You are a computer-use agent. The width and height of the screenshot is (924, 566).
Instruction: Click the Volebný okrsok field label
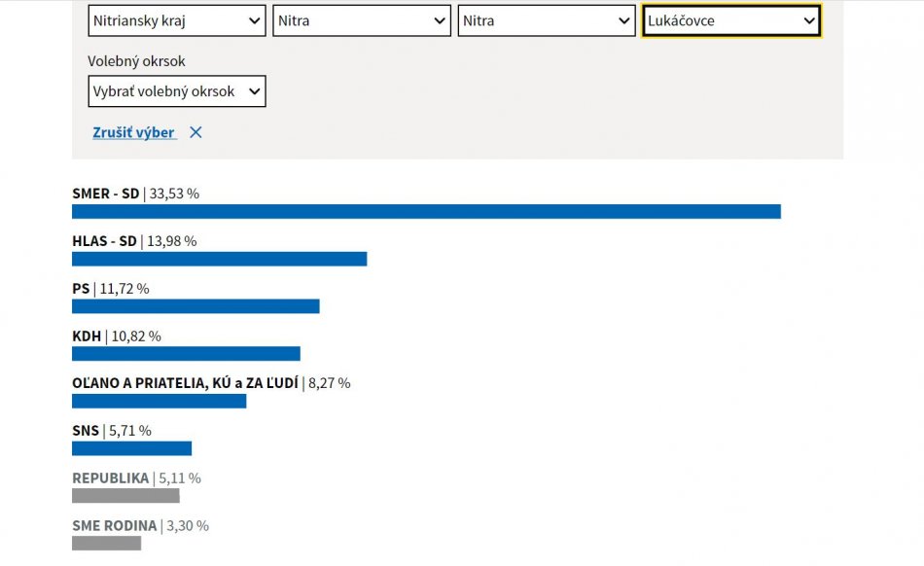pyautogui.click(x=136, y=61)
